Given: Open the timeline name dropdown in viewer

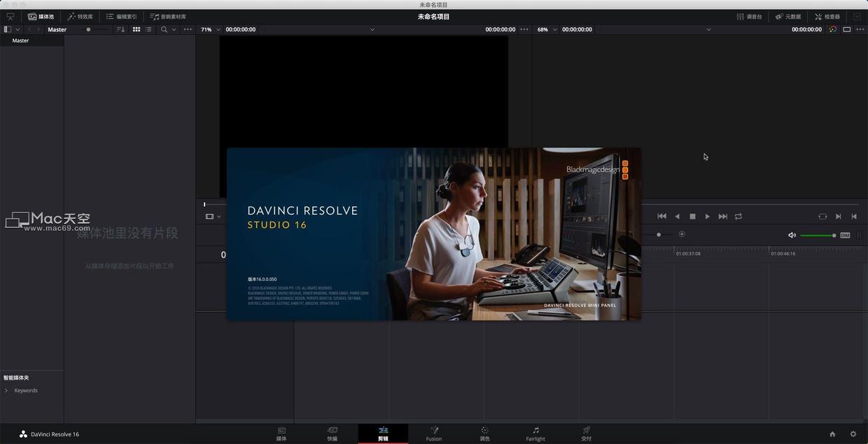Looking at the screenshot, I should click(x=708, y=29).
